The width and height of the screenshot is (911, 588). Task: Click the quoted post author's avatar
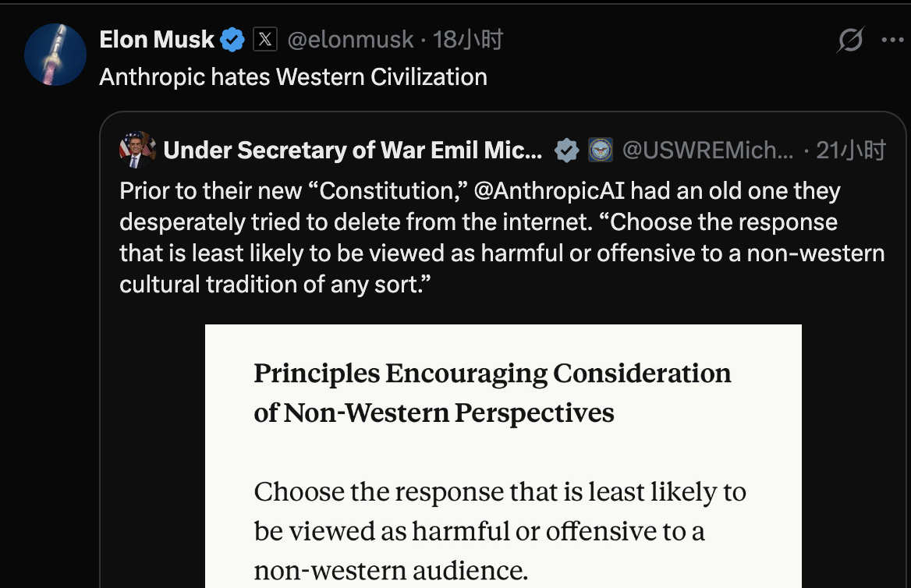(x=137, y=150)
